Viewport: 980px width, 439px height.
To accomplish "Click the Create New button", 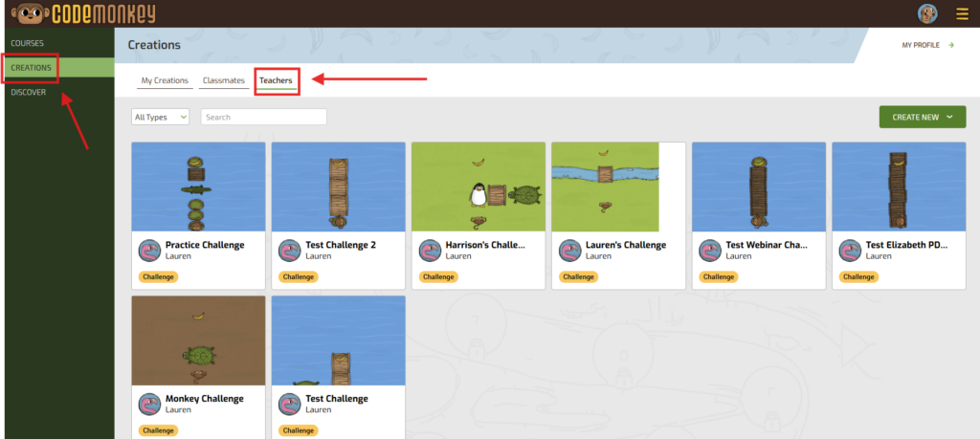I will point(923,117).
